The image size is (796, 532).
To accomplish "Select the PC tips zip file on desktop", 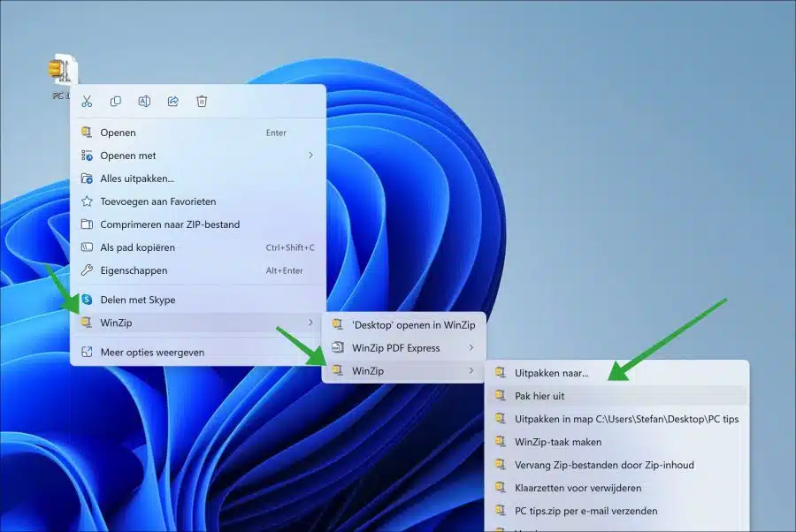I will [63, 76].
